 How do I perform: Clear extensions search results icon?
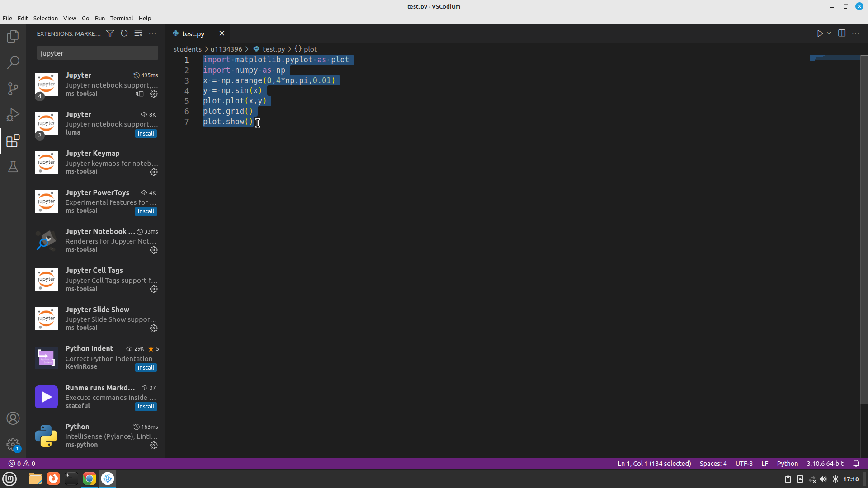138,33
